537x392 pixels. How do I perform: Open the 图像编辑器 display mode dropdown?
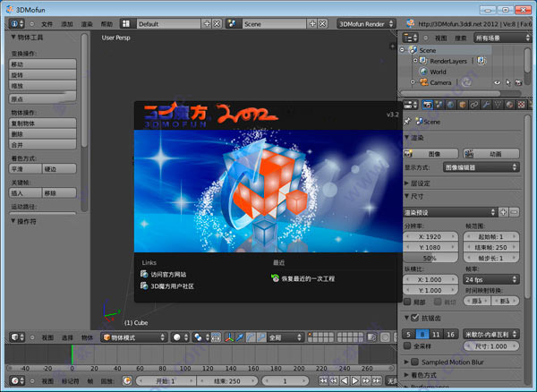481,167
